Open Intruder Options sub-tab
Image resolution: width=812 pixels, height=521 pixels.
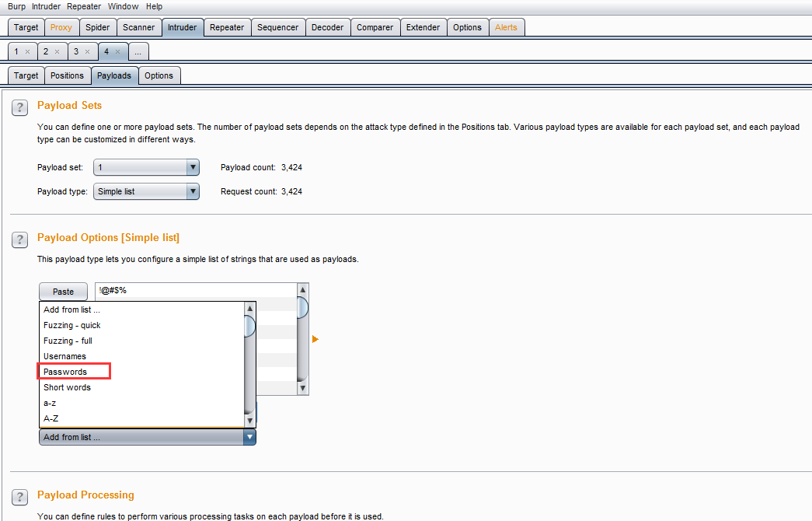159,75
